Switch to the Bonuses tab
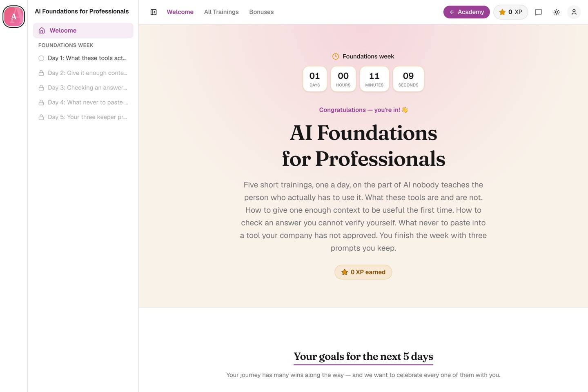588x392 pixels. 261,12
